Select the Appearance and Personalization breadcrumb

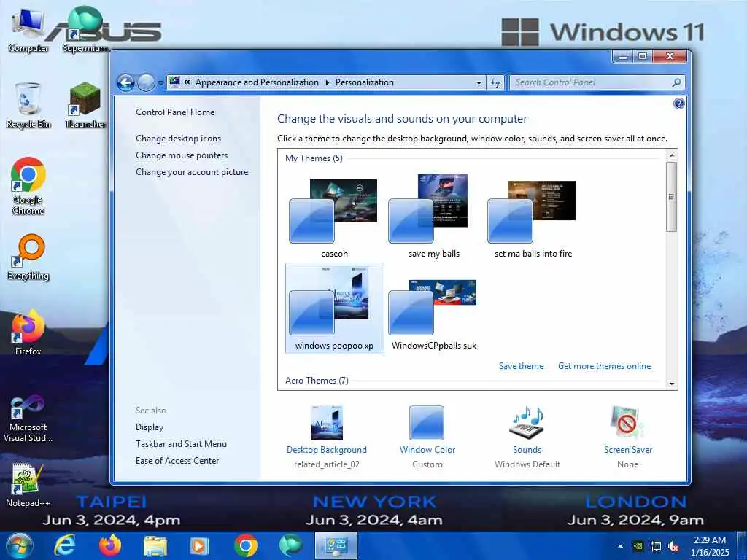coord(257,82)
